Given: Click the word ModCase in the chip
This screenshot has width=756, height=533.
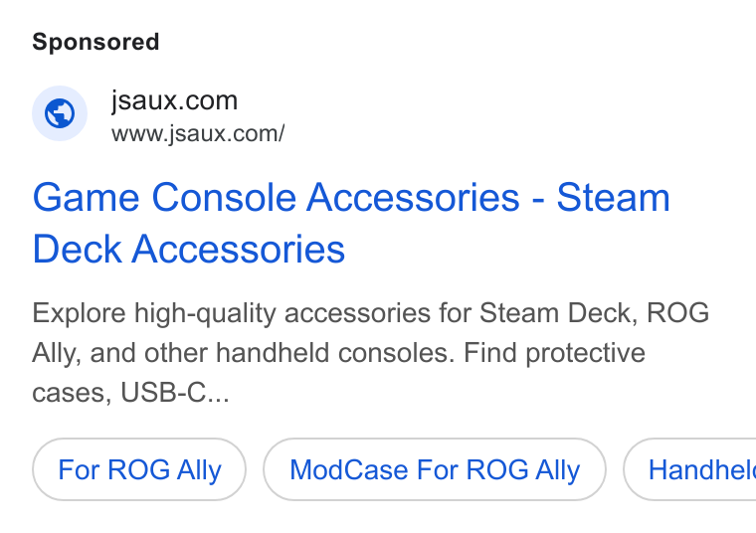Looking at the screenshot, I should click(348, 469).
